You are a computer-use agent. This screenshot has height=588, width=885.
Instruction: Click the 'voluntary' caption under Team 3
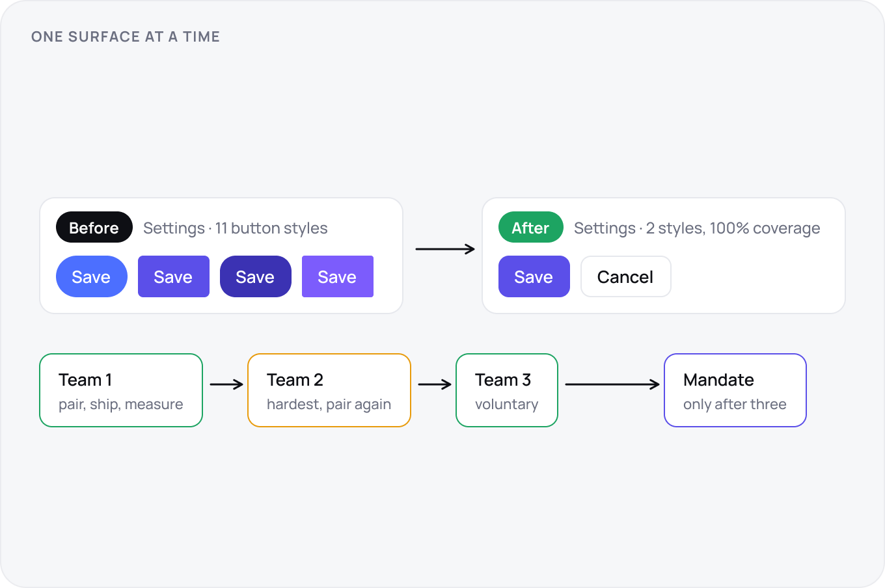507,405
